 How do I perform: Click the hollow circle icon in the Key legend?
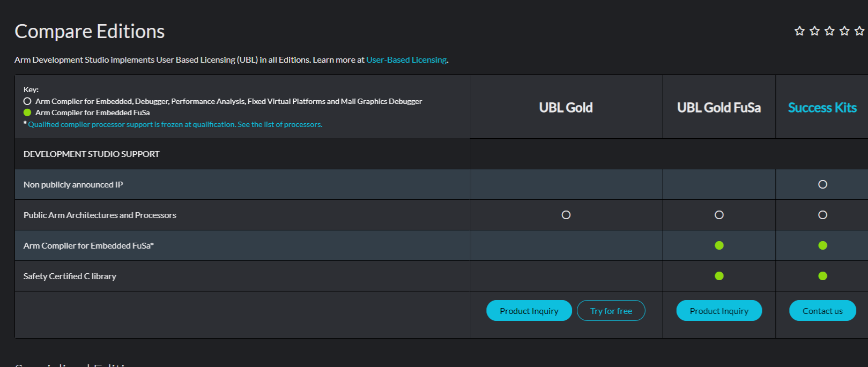click(x=27, y=101)
